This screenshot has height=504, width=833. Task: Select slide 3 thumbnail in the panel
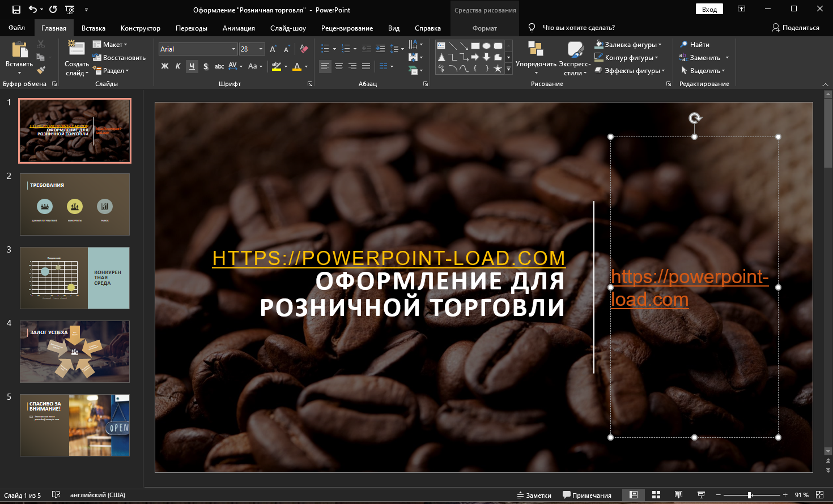[75, 278]
